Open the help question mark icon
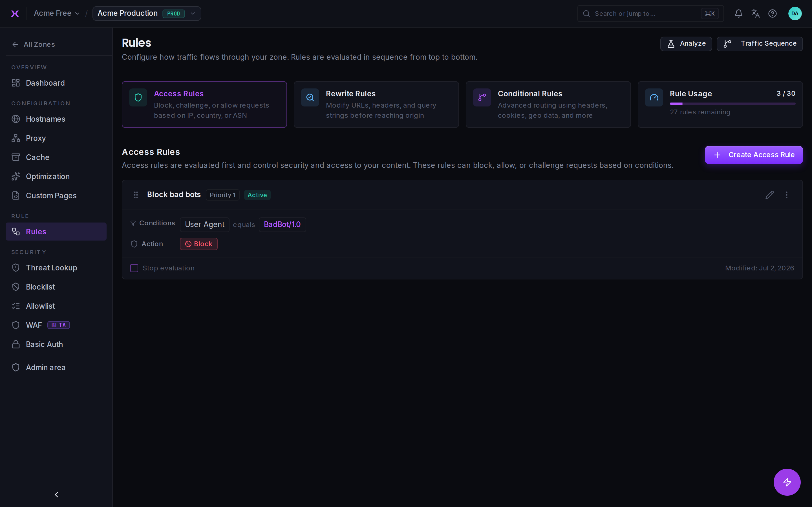Image resolution: width=812 pixels, height=507 pixels. tap(773, 14)
